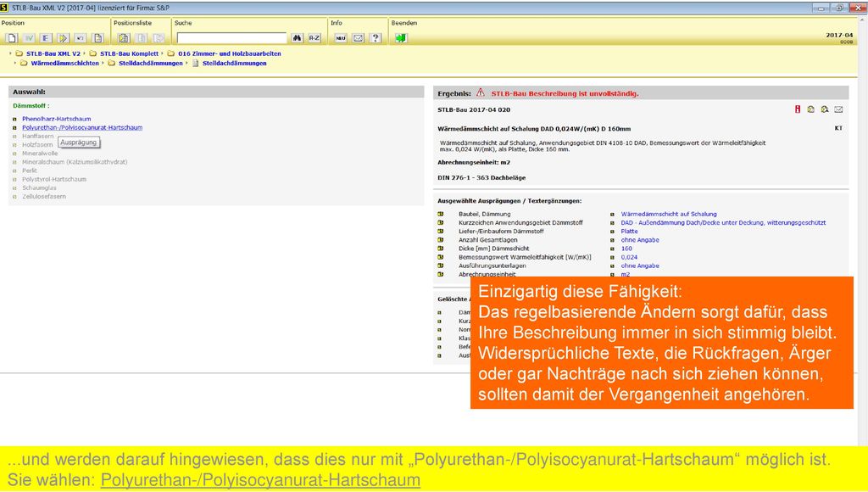
Task: Click disabled option 'Perlit'
Action: [x=30, y=171]
